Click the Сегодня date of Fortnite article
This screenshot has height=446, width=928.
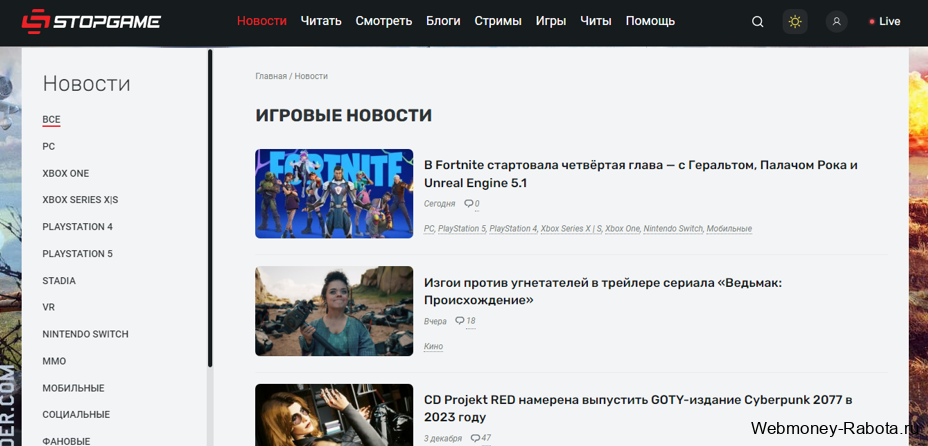pyautogui.click(x=440, y=204)
